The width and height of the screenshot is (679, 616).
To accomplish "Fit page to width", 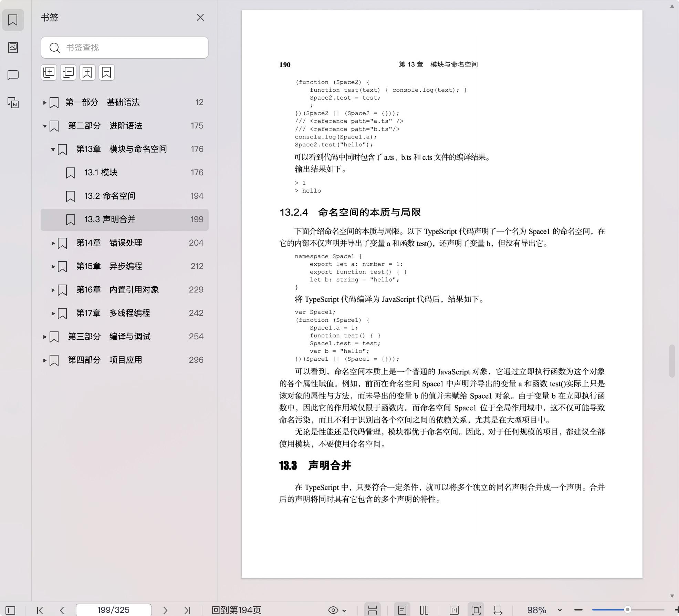I will click(498, 610).
